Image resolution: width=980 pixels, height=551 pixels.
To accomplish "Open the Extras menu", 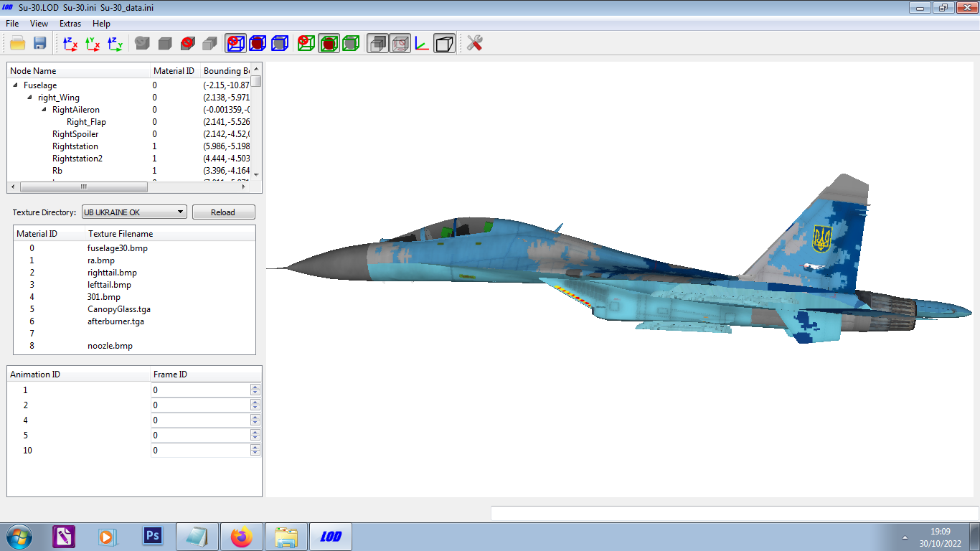I will [x=70, y=24].
